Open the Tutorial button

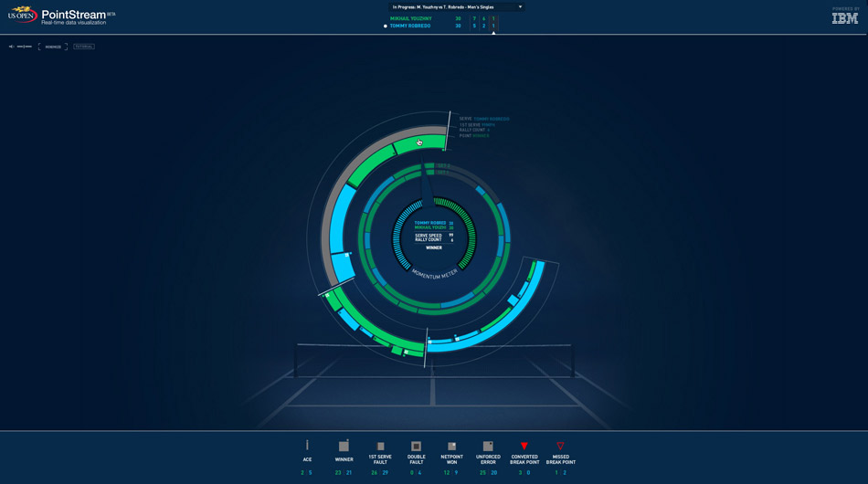tap(84, 47)
